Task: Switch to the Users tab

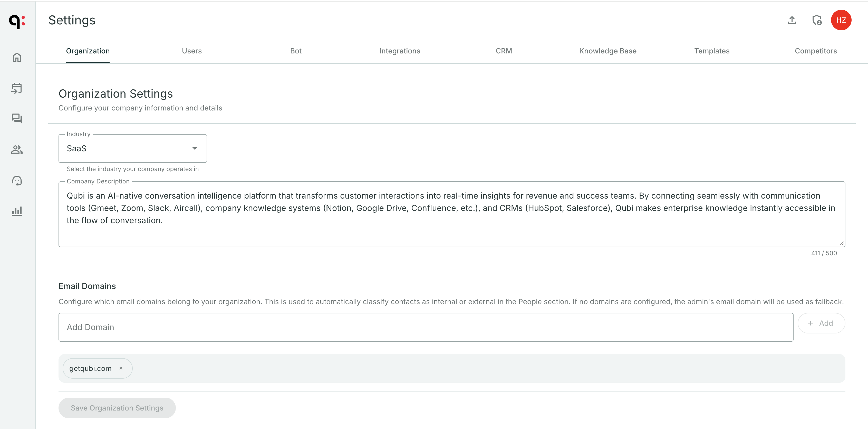Action: (x=192, y=51)
